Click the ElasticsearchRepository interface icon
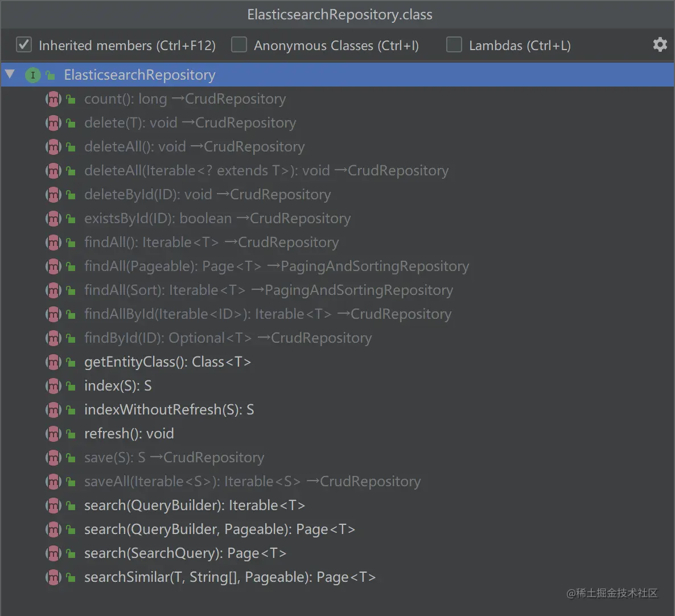Image resolution: width=675 pixels, height=616 pixels. (x=32, y=75)
